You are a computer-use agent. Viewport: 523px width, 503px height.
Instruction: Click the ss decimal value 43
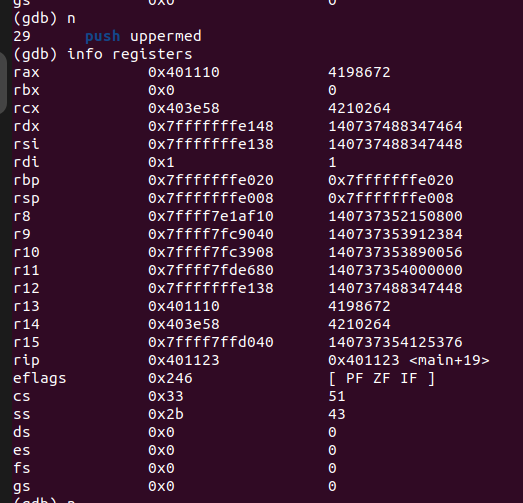pyautogui.click(x=337, y=415)
